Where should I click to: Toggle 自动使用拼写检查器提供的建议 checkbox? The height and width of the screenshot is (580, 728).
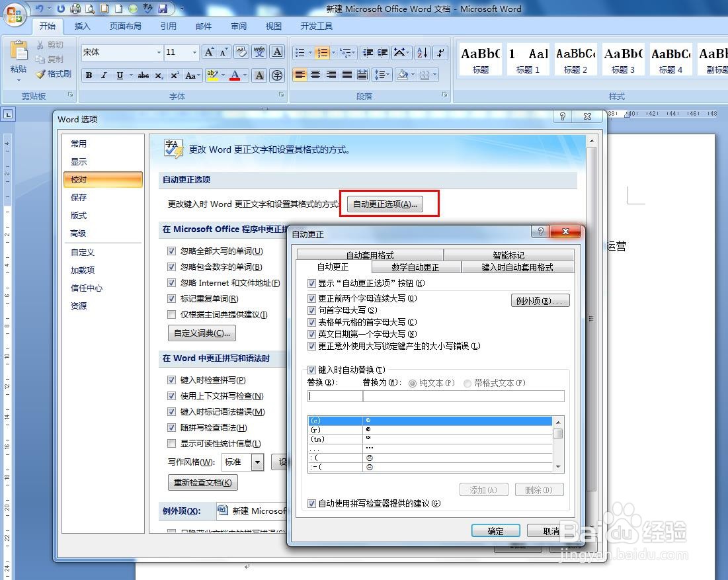coord(311,503)
